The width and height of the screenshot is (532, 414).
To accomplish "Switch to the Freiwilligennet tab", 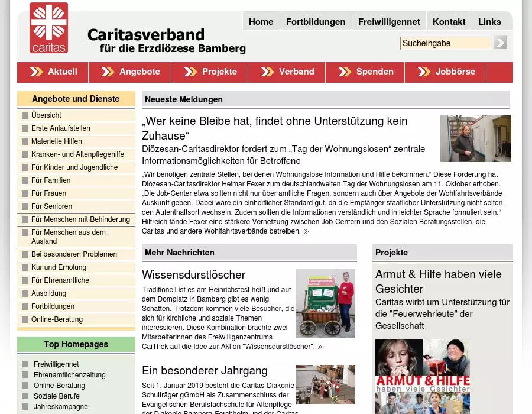I will 388,21.
